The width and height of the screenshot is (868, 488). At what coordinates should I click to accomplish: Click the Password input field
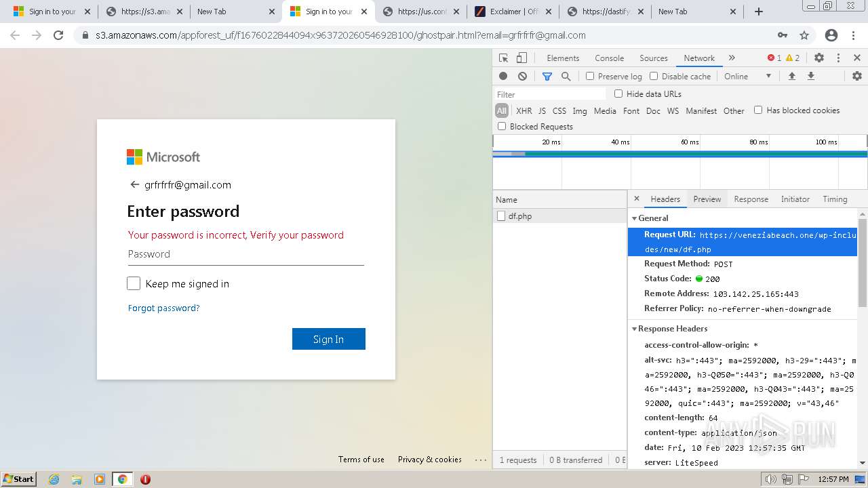pos(245,254)
